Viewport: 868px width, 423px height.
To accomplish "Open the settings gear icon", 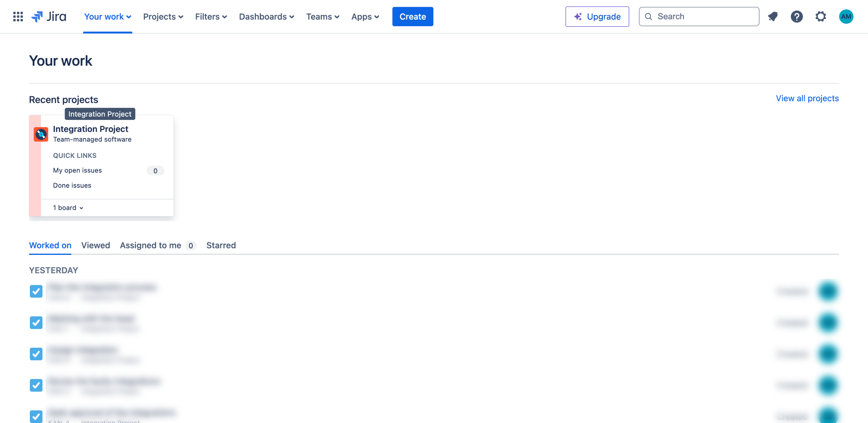I will 821,16.
